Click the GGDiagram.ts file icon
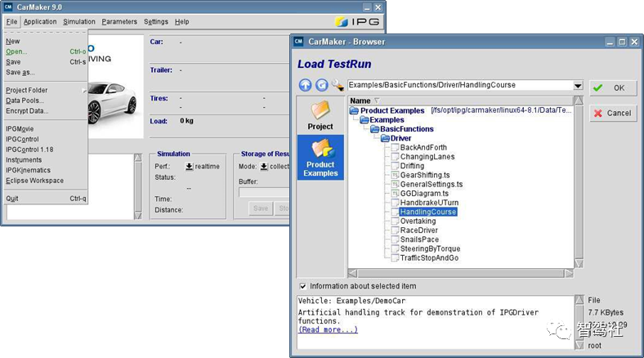Image resolution: width=644 pixels, height=358 pixels. pyautogui.click(x=395, y=194)
